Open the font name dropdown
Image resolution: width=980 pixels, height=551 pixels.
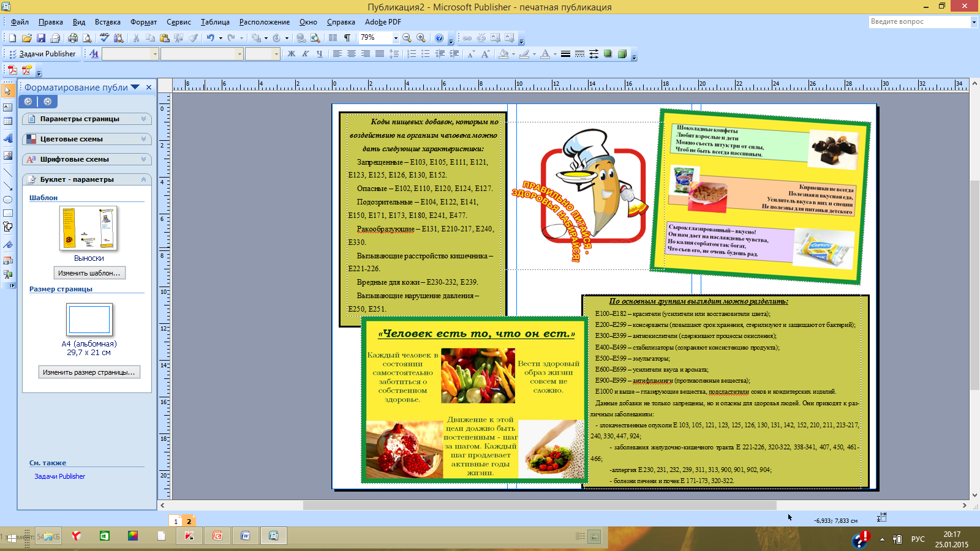(239, 54)
